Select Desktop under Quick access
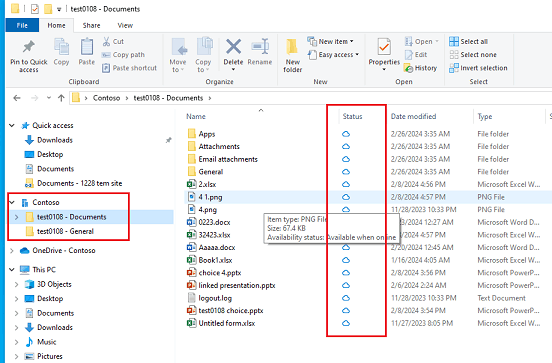The width and height of the screenshot is (552, 363). point(44,154)
